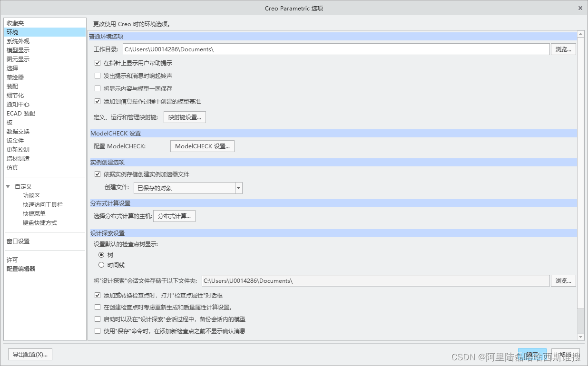
Task: Enable 不显示确认消息 checkbox
Action: (98, 331)
